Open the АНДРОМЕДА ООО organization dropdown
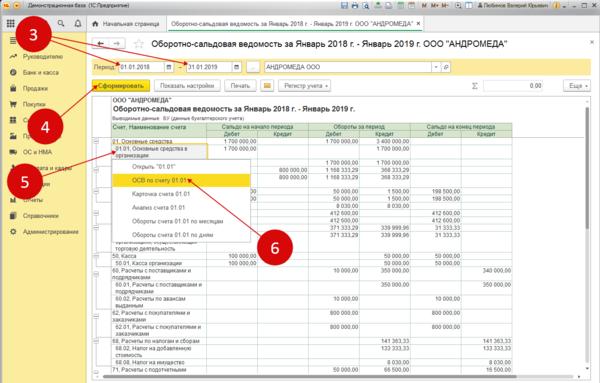 [436, 67]
